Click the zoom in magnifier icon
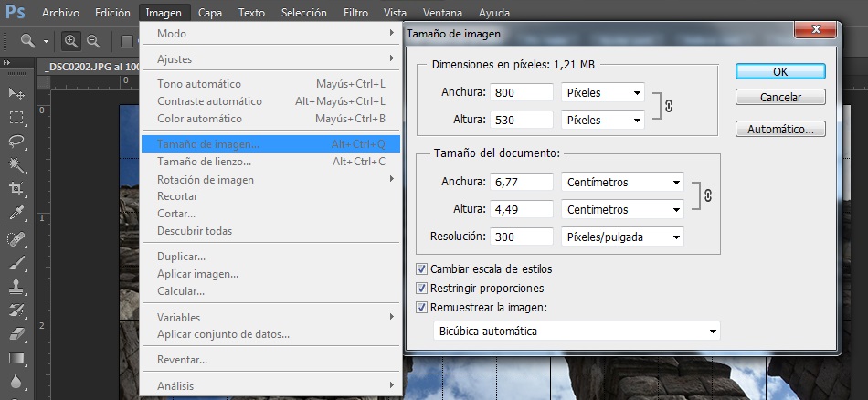 pos(71,40)
